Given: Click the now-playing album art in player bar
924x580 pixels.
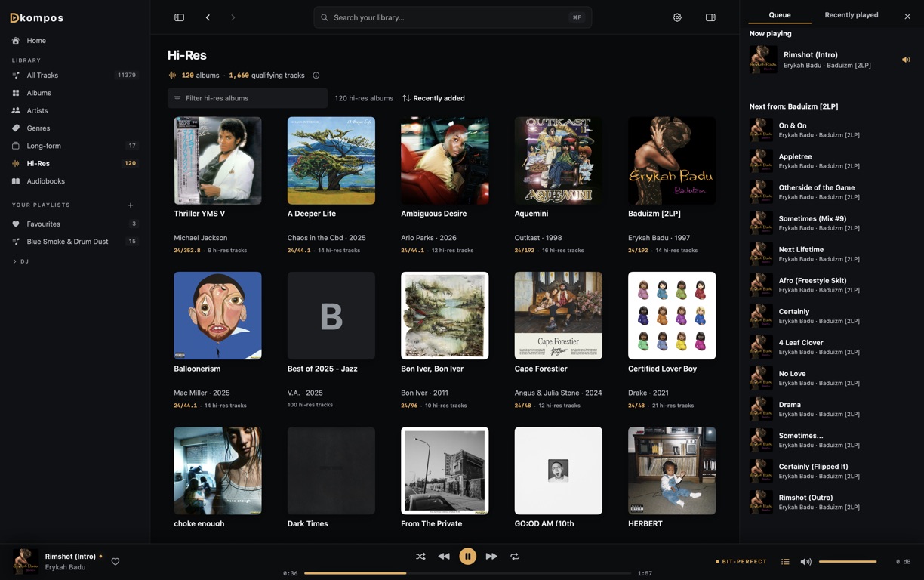Looking at the screenshot, I should pyautogui.click(x=26, y=562).
